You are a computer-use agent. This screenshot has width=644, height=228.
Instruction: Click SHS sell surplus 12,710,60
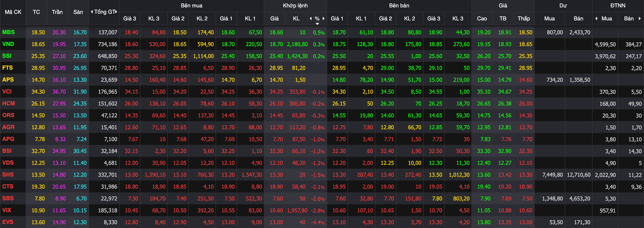[x=578, y=175]
